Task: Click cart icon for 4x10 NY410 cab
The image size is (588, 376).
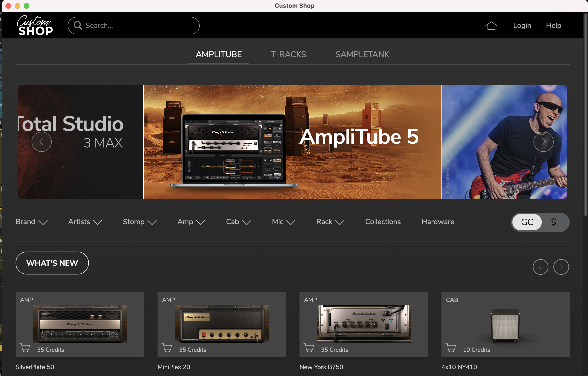Action: [451, 347]
